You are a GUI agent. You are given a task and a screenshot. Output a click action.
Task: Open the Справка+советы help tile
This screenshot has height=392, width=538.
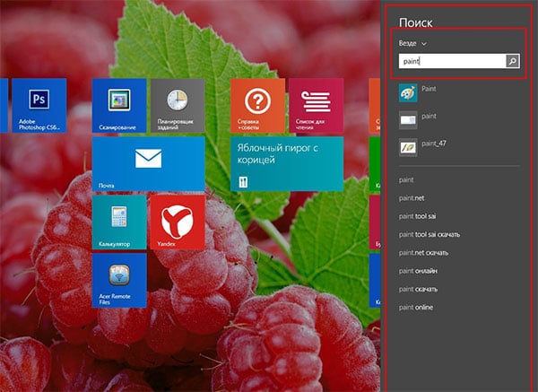257,105
